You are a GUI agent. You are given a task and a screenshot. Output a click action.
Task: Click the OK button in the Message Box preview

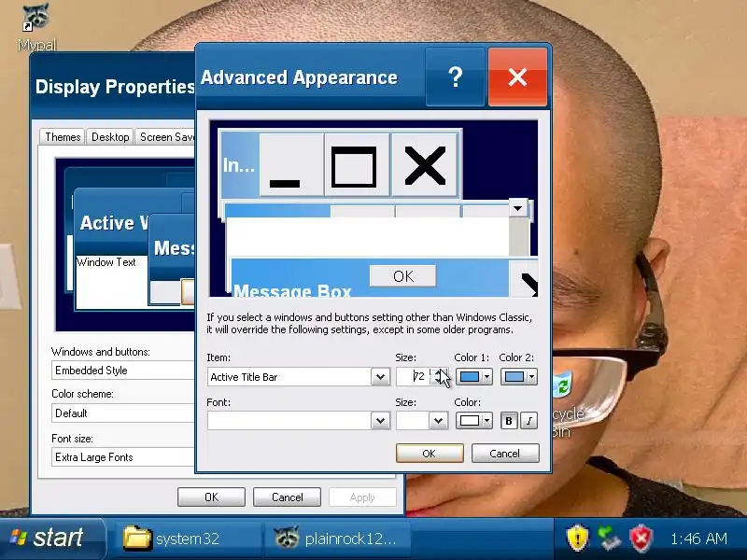pyautogui.click(x=403, y=276)
